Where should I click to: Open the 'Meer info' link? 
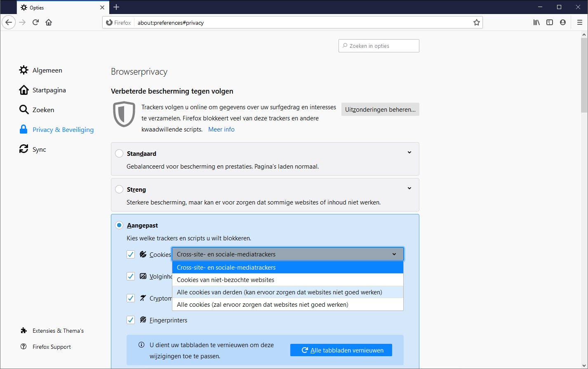[x=221, y=129]
